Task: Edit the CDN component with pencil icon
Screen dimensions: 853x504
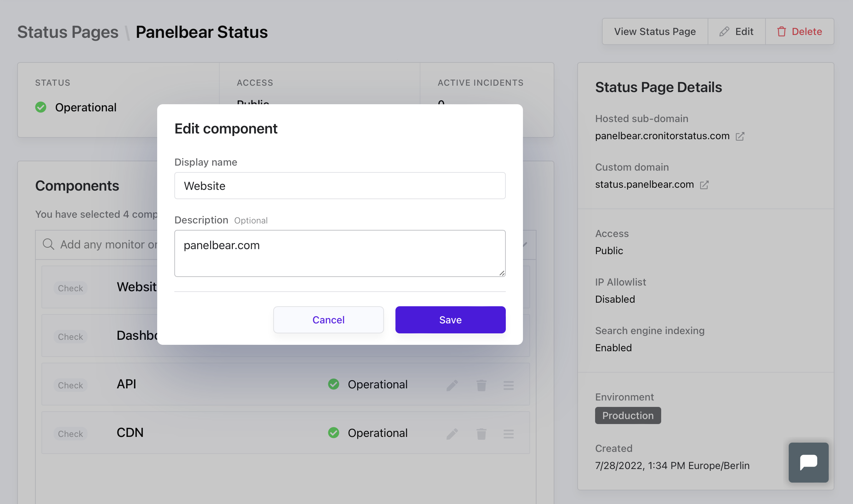Action: click(x=452, y=434)
